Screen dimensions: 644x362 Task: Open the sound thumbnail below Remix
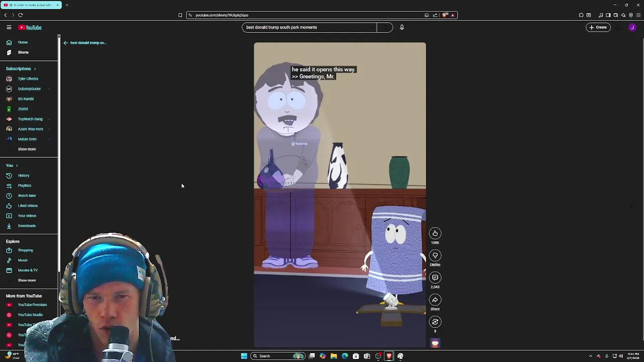[435, 343]
